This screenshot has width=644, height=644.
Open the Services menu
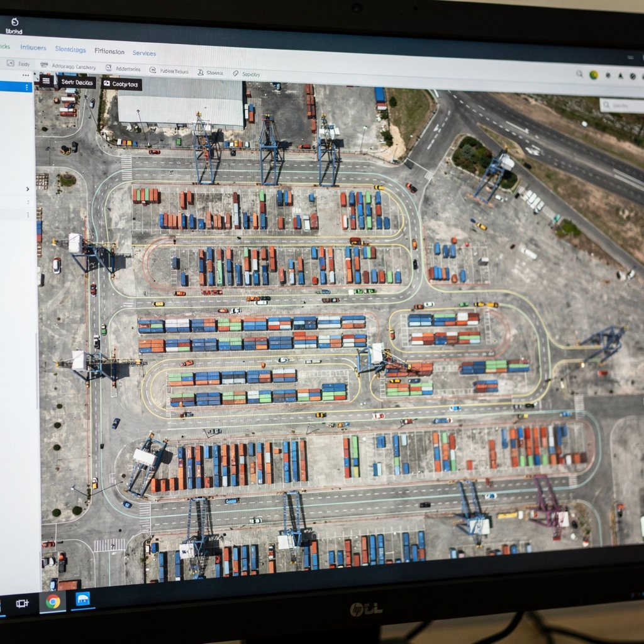coord(145,53)
